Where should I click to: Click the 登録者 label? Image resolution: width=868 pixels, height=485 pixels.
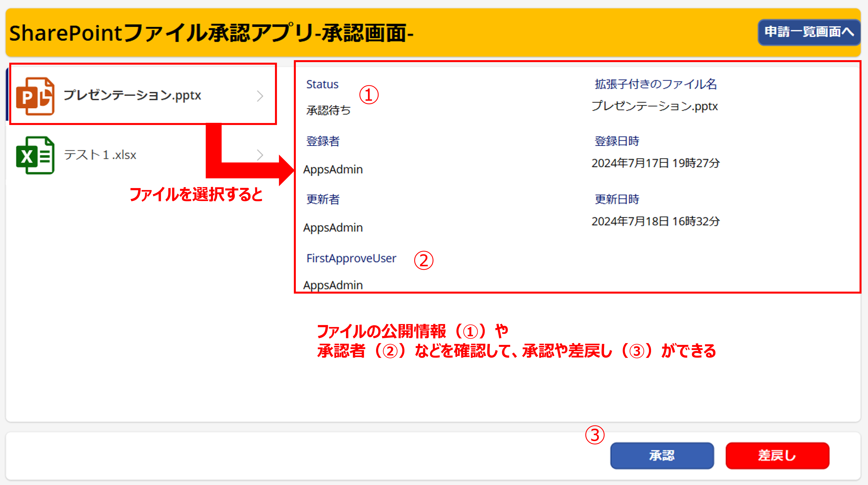click(323, 141)
